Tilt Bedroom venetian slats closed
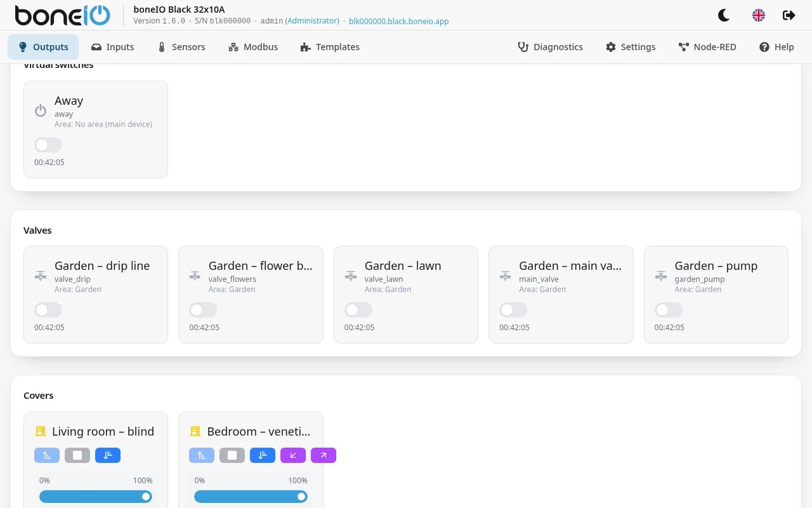 (x=293, y=455)
